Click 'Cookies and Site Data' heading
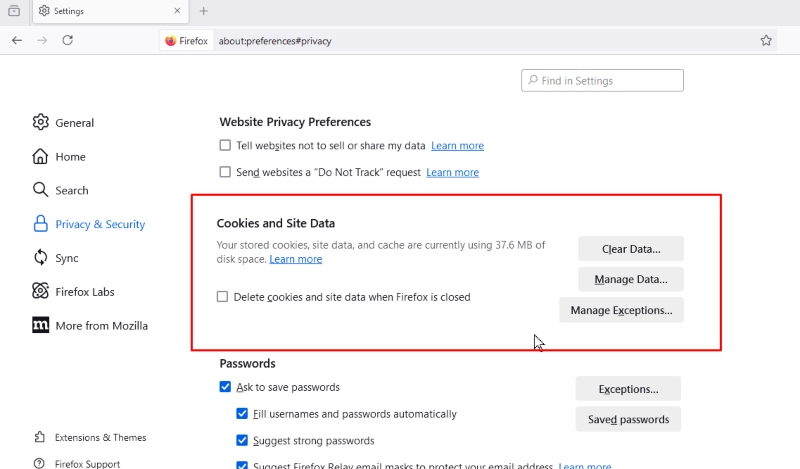The image size is (800, 469). (x=276, y=223)
